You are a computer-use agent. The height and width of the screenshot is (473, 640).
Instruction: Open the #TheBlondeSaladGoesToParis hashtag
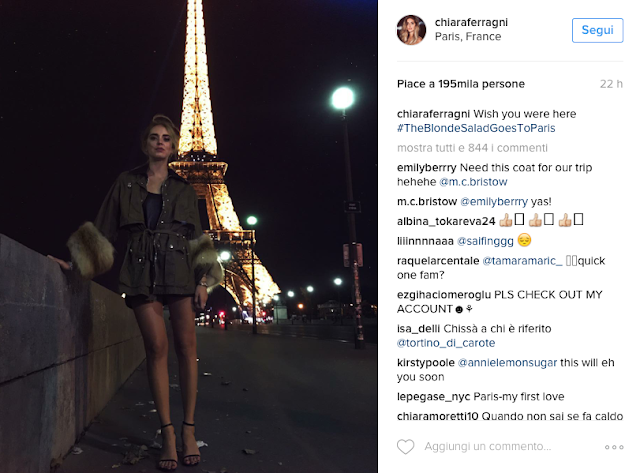tap(476, 128)
